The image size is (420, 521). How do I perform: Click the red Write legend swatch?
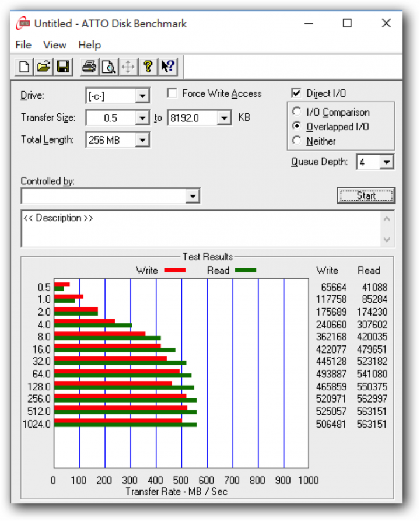175,270
